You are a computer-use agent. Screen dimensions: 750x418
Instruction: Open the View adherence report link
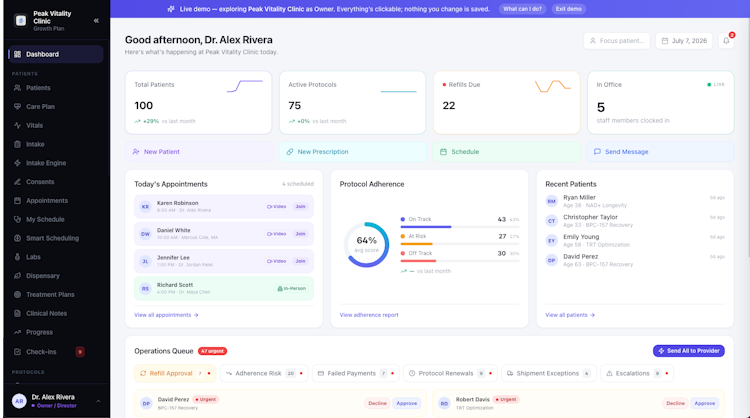point(369,315)
